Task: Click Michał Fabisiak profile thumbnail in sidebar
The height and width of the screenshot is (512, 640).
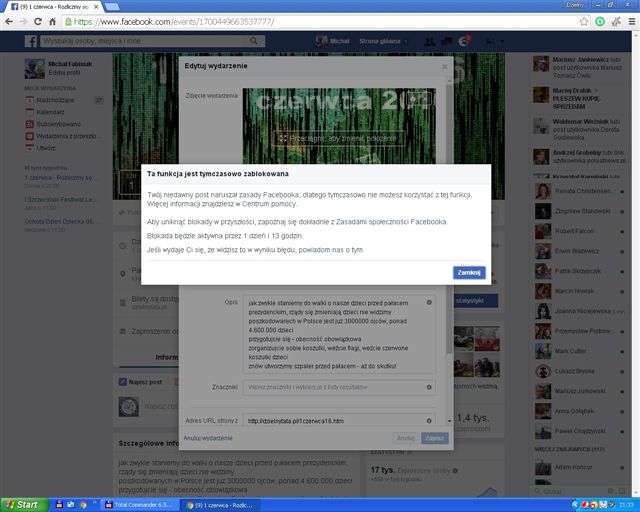Action: [35, 68]
